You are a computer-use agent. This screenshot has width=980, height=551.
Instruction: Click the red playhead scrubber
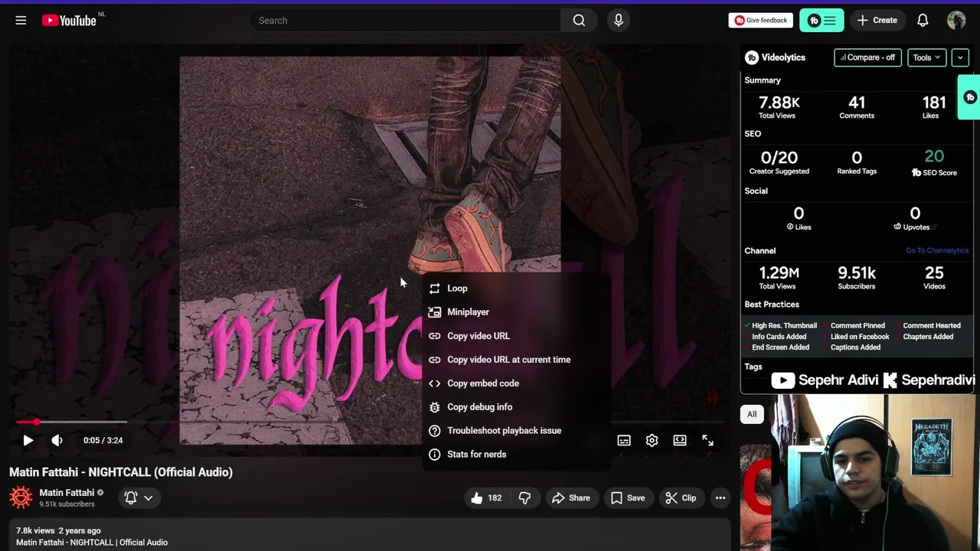(36, 422)
